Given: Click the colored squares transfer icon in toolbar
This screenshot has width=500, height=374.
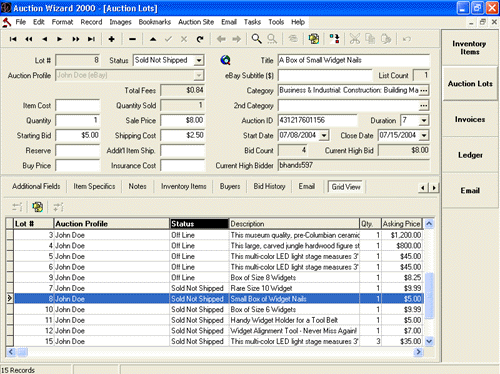Looking at the screenshot, I should (334, 39).
